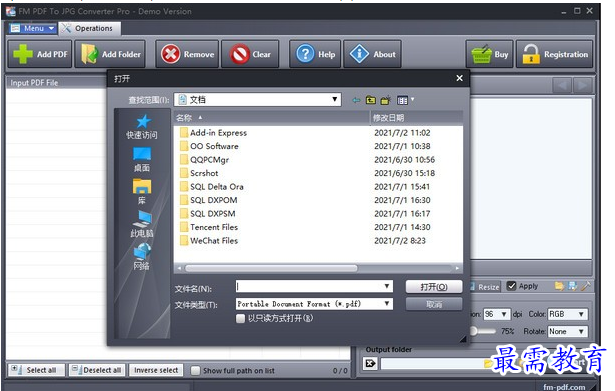Screen dimensions: 615x391
Task: Click the save settings icon beside Apply
Action: coord(573,286)
